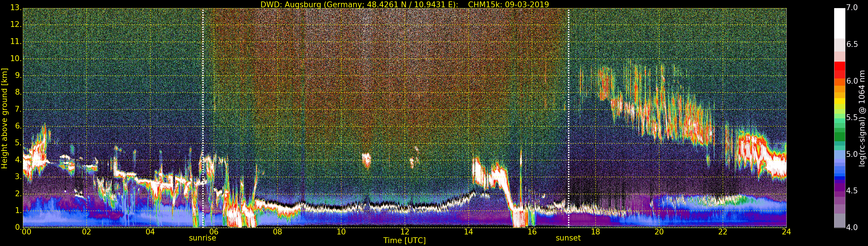Click the 'Height above ground [km]' axis label
This screenshot has width=868, height=246.
(4, 118)
